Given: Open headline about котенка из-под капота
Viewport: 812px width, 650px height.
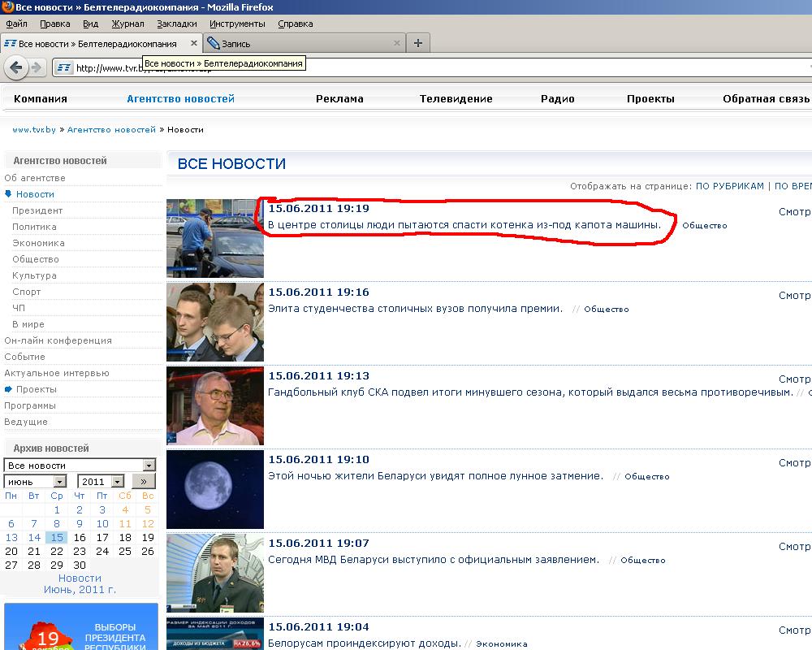Looking at the screenshot, I should point(464,224).
